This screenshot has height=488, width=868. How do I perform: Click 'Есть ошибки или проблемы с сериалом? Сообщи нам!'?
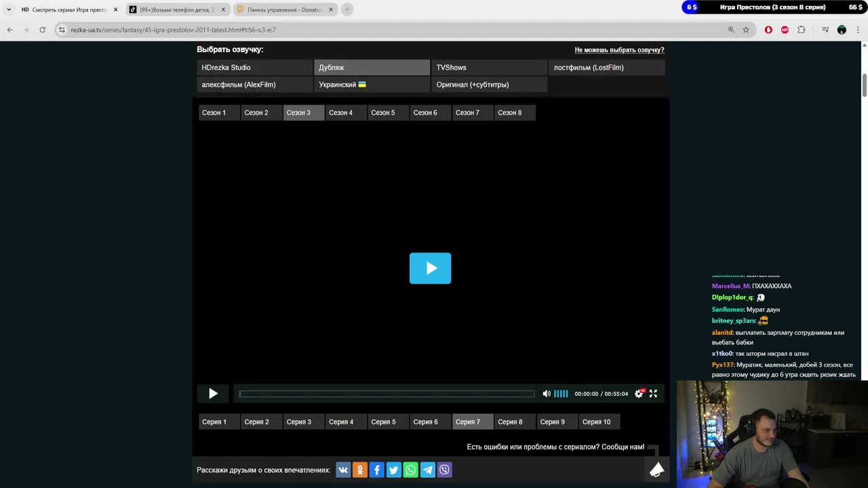pos(555,447)
